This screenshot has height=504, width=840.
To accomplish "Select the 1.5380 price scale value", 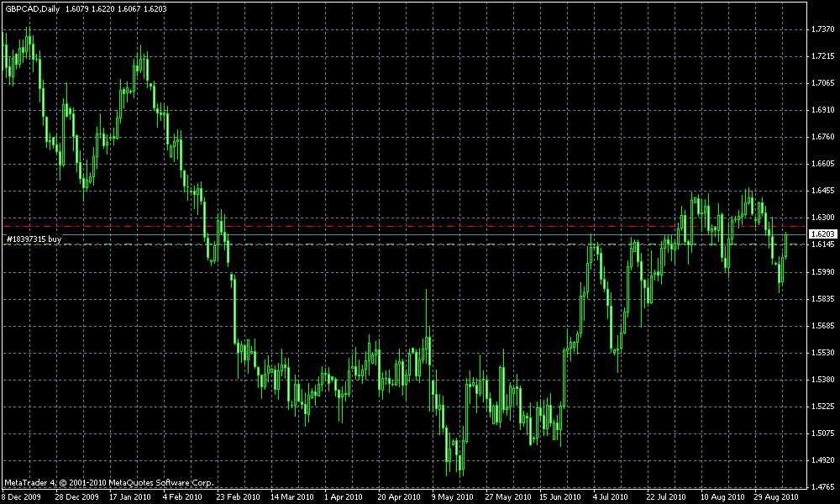I will [x=823, y=379].
